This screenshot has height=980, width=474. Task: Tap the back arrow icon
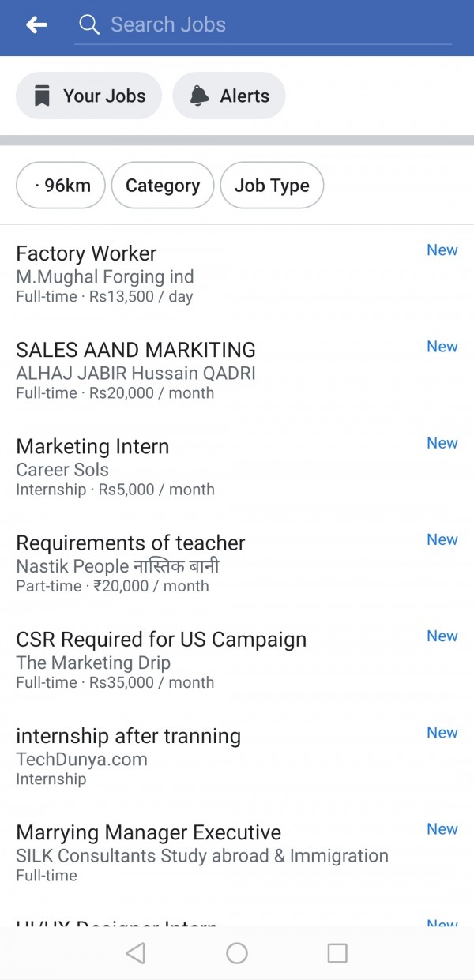(x=36, y=25)
